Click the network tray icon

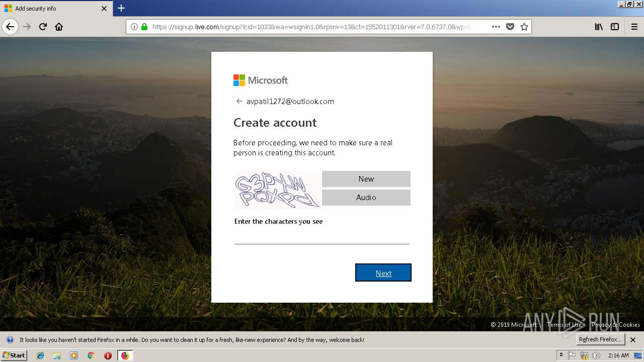tap(584, 355)
